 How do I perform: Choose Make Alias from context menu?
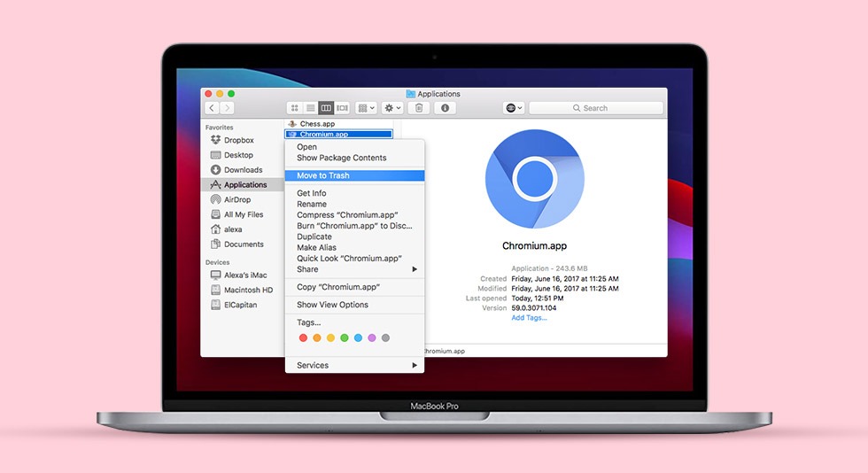pyautogui.click(x=354, y=248)
